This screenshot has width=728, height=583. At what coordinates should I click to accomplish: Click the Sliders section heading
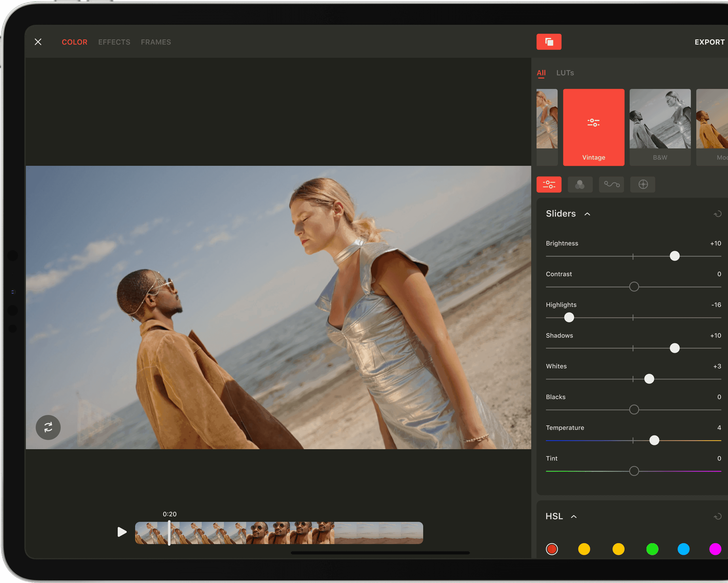click(561, 214)
